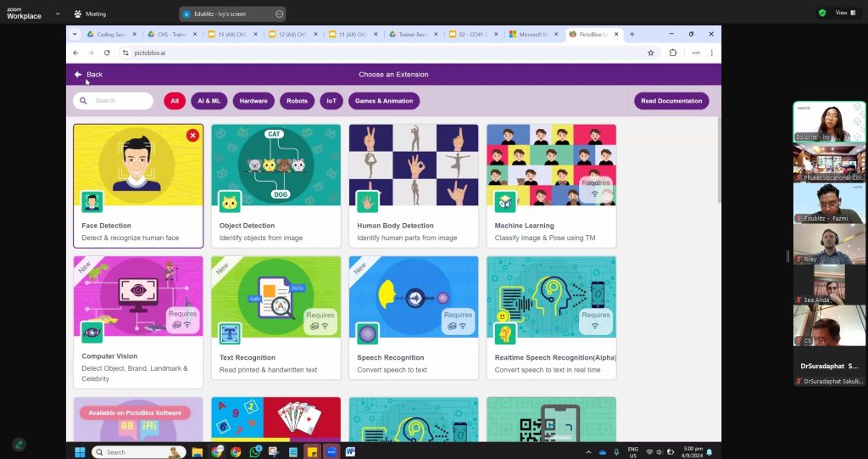Open a new browser tab

pos(632,35)
